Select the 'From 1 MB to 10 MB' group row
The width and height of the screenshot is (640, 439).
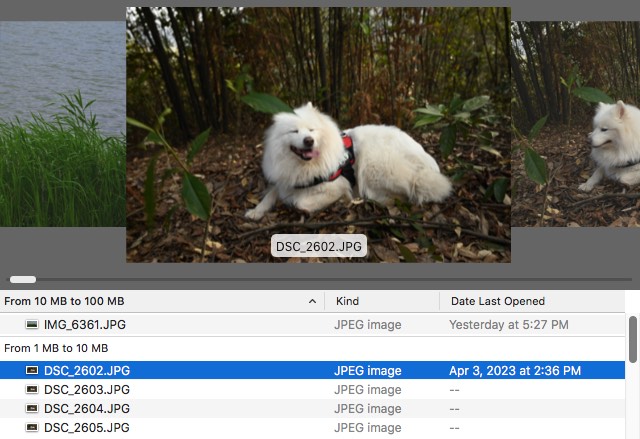pyautogui.click(x=312, y=348)
